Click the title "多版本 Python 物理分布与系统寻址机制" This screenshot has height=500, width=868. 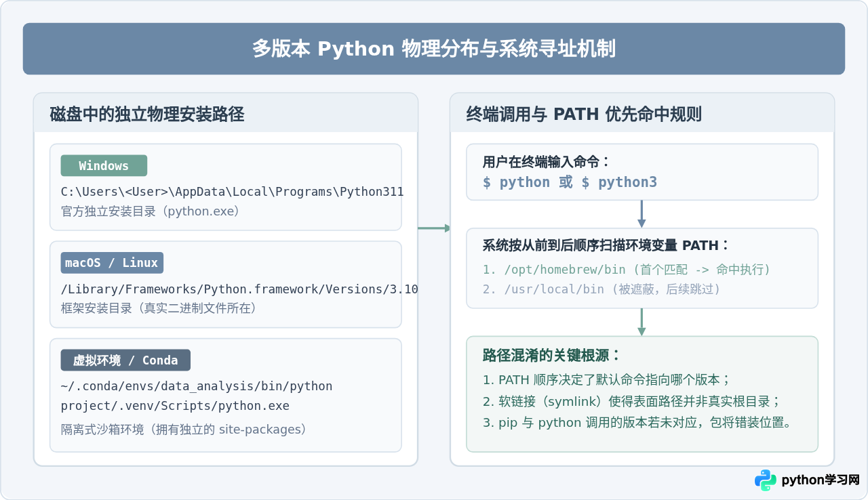[x=434, y=49]
